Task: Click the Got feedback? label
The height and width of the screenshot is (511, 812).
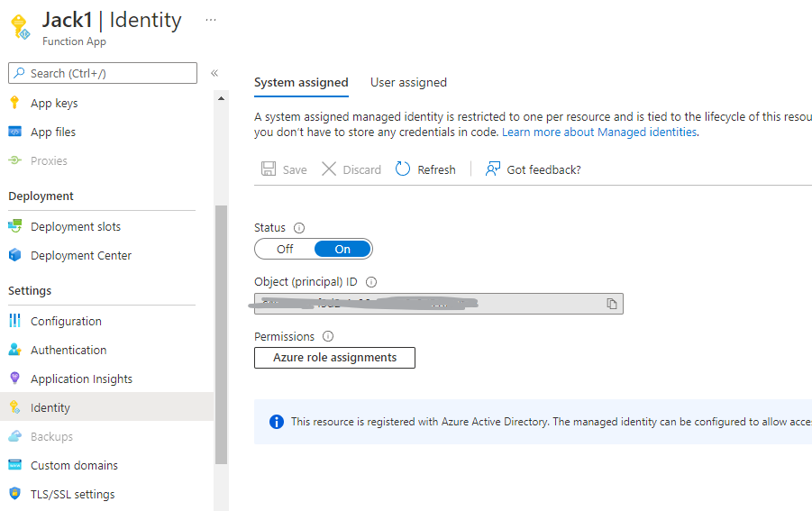Action: point(543,169)
